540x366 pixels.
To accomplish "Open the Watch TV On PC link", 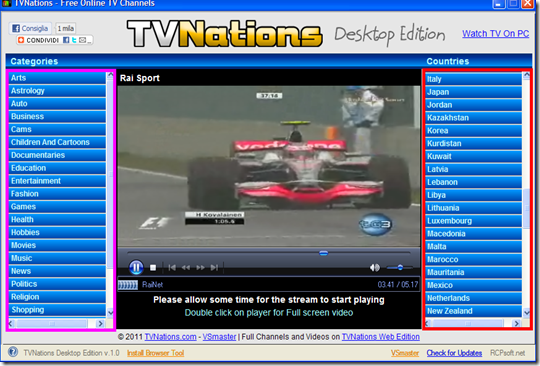I will (x=495, y=34).
